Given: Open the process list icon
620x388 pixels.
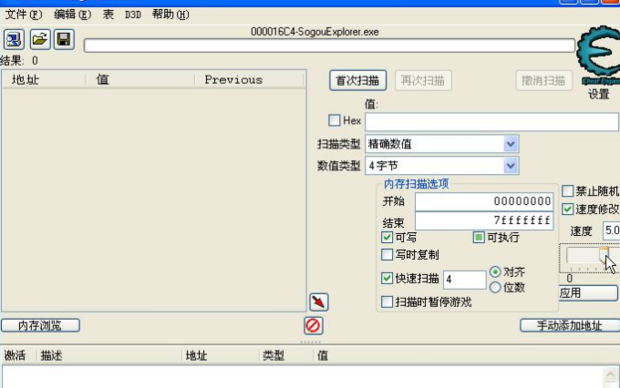Looking at the screenshot, I should point(14,40).
